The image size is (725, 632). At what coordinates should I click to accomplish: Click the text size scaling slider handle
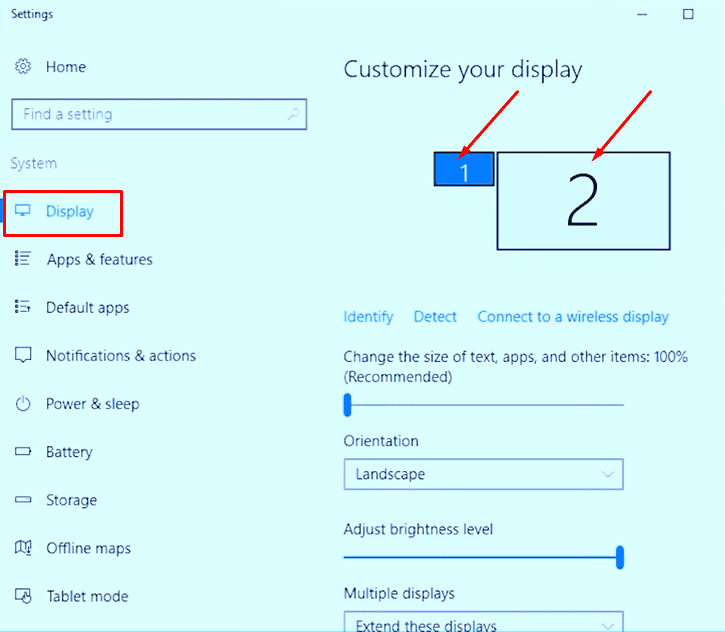(x=348, y=405)
